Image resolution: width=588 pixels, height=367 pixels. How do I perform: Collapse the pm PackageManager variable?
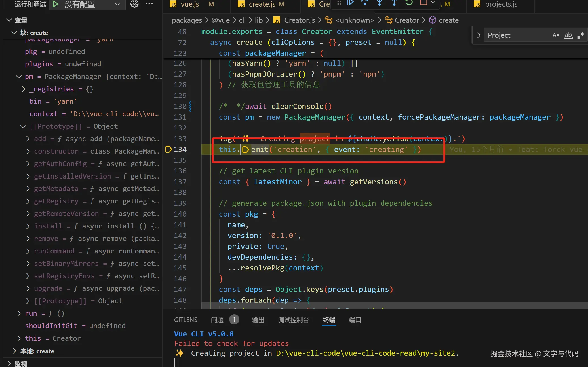19,77
